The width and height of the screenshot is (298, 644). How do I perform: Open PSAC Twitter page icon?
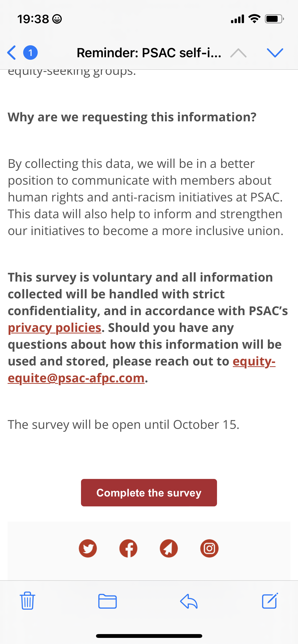tap(88, 548)
